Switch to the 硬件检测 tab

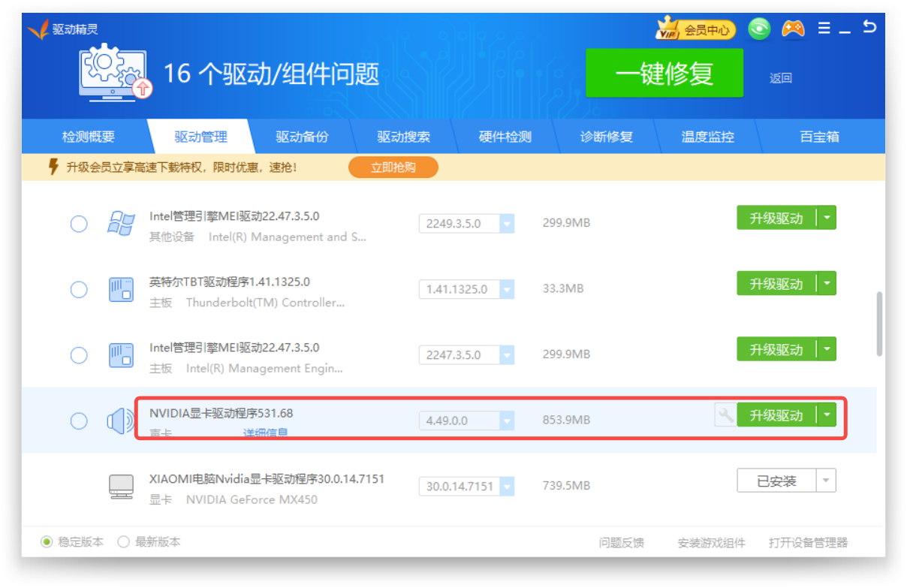coord(505,137)
